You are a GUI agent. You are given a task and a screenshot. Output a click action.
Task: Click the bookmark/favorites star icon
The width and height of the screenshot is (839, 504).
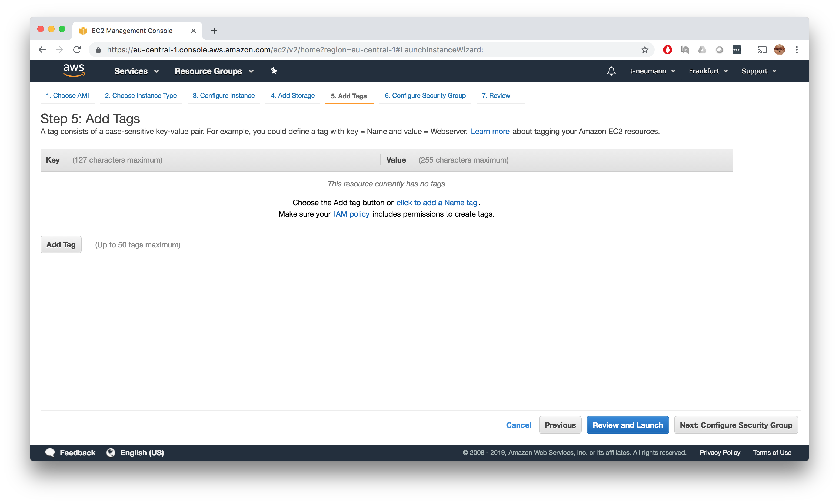(x=644, y=50)
